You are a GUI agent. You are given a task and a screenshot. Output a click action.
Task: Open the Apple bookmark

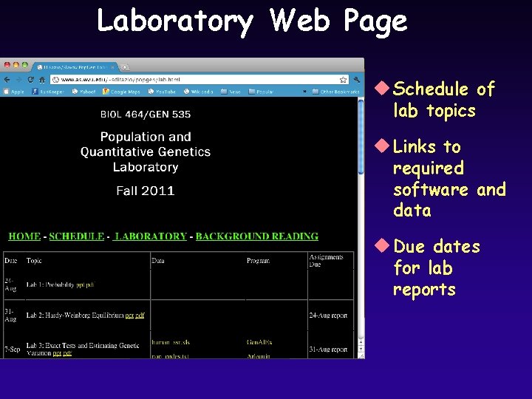coord(14,92)
